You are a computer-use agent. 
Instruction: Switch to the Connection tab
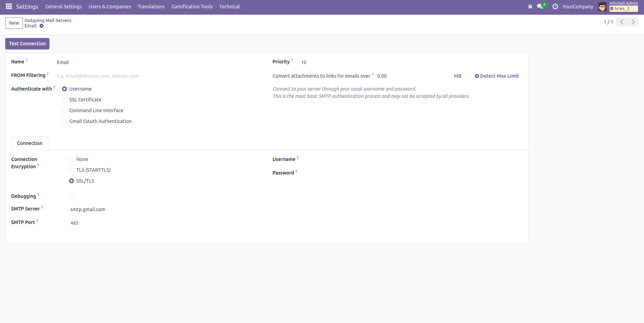(30, 143)
